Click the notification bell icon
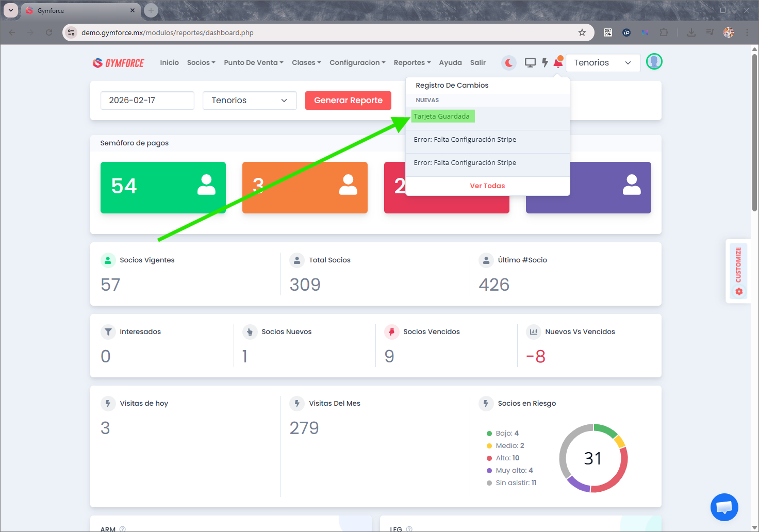This screenshot has width=759, height=532. [x=558, y=63]
